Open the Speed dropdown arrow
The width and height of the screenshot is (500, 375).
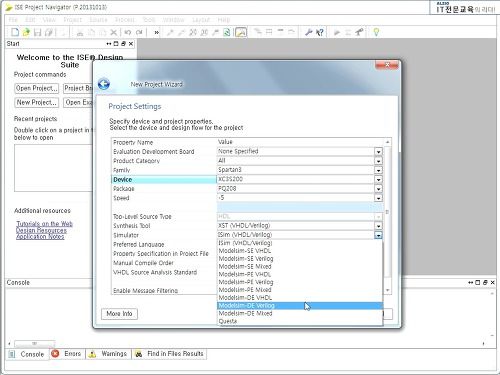point(378,198)
